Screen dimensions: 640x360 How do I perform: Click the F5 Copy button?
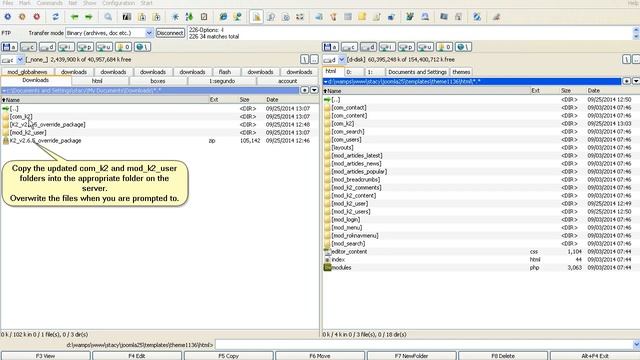pos(228,356)
